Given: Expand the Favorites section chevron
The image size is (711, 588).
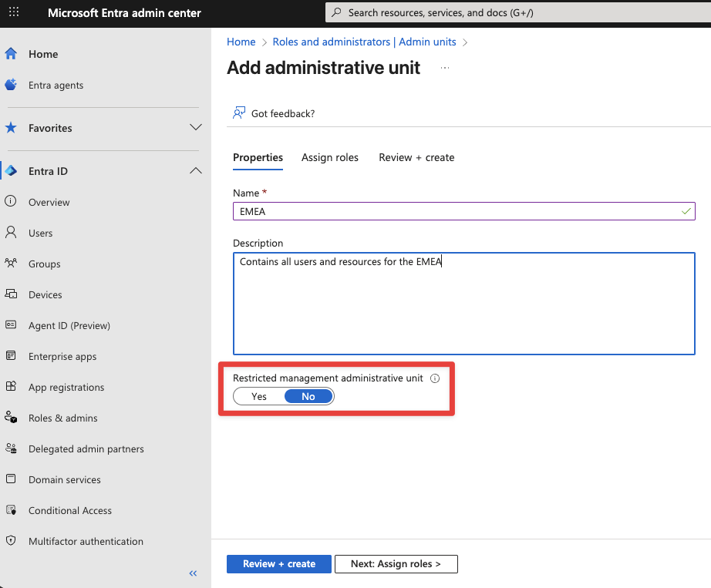Looking at the screenshot, I should [x=196, y=128].
